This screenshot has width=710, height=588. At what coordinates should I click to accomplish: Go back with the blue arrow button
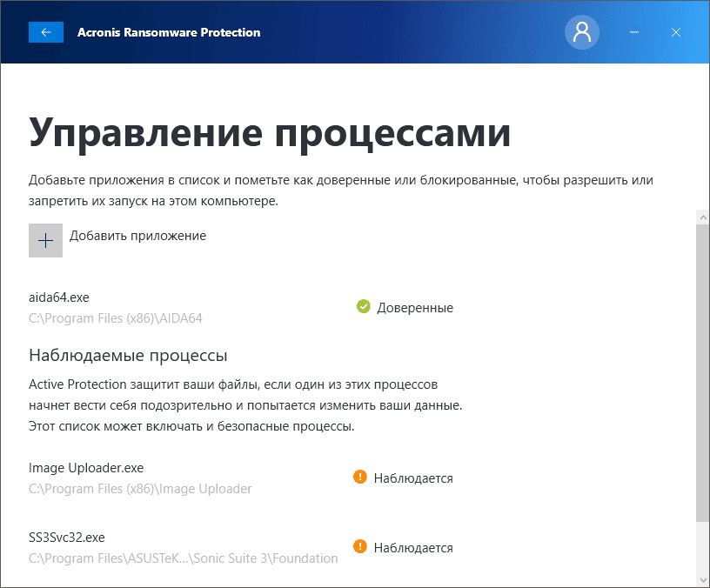coord(46,32)
